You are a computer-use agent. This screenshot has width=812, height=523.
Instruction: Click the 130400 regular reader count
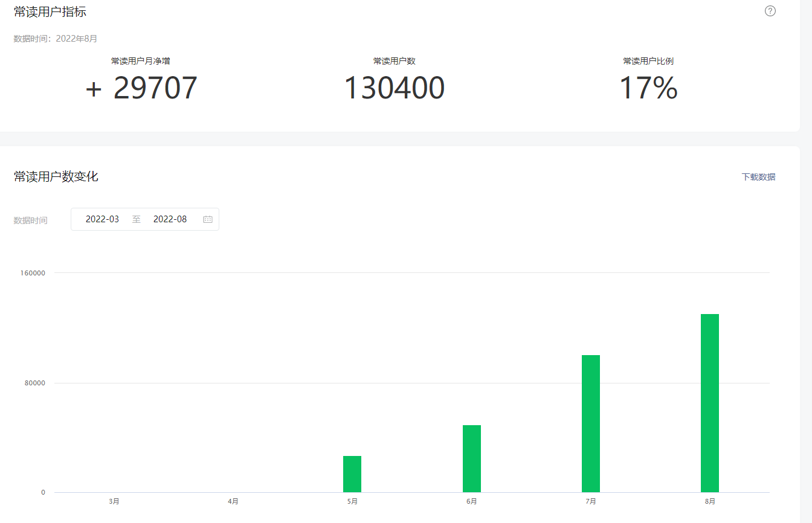click(395, 88)
